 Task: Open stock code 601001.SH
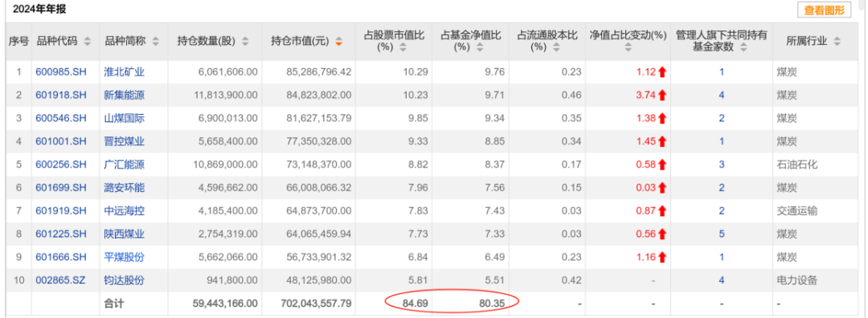coord(61,141)
